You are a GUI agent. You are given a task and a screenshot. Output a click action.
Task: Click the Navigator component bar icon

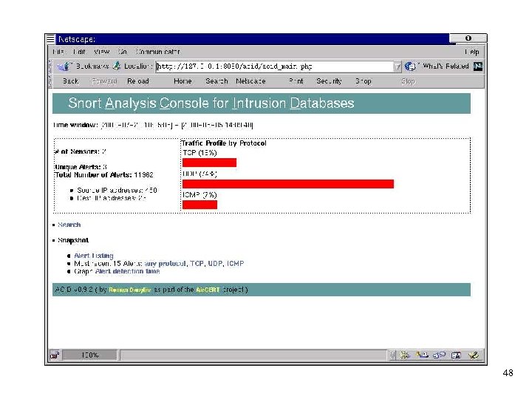click(x=404, y=355)
